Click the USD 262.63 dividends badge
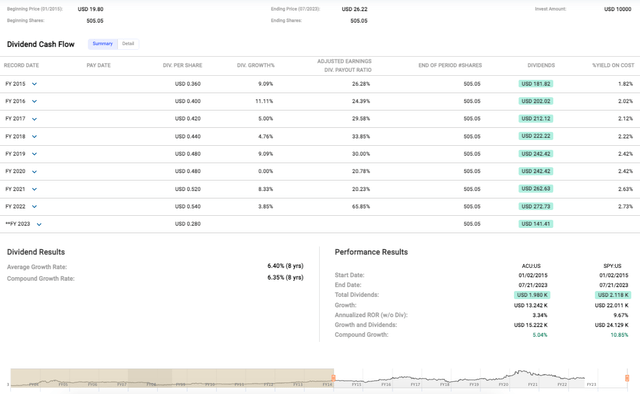Image resolution: width=640 pixels, height=394 pixels. tap(536, 189)
